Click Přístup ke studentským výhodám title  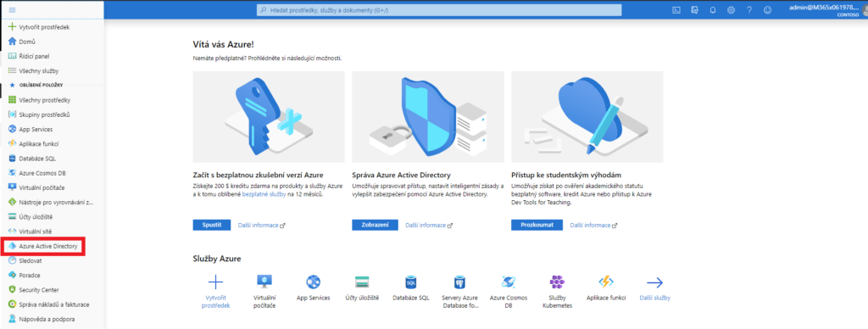pos(565,175)
